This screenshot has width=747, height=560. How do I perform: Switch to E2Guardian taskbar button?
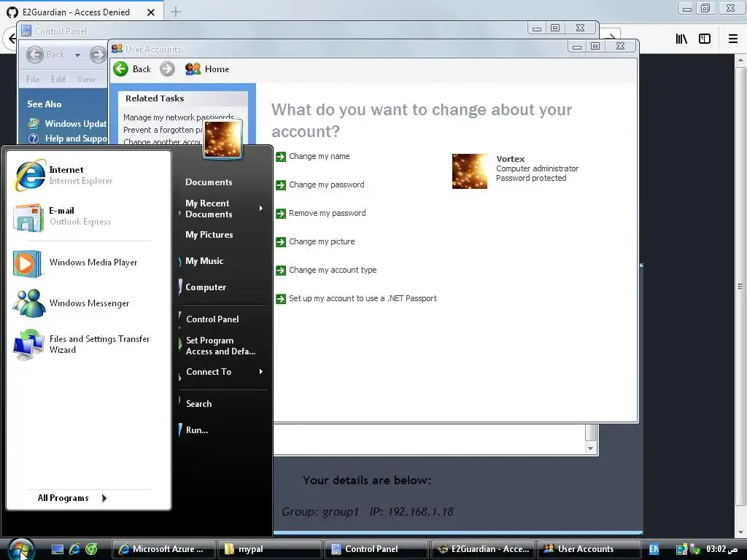click(483, 549)
